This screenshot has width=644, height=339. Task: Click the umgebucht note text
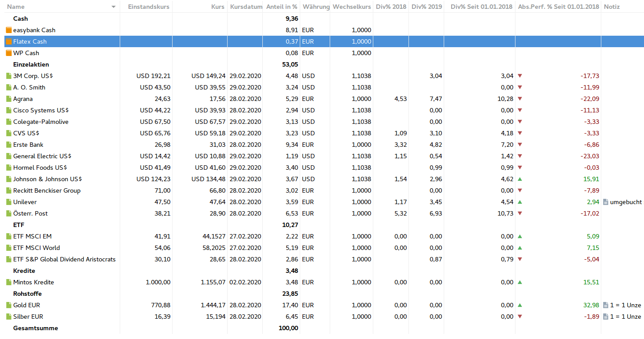coord(626,202)
